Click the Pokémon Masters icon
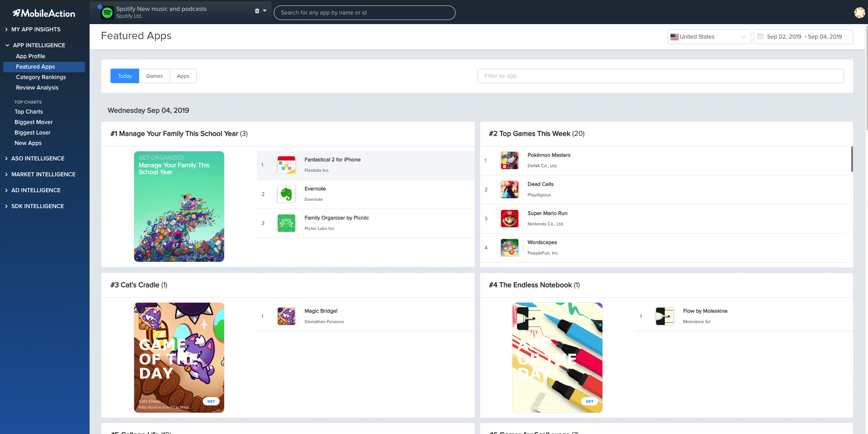The width and height of the screenshot is (868, 434). (509, 160)
